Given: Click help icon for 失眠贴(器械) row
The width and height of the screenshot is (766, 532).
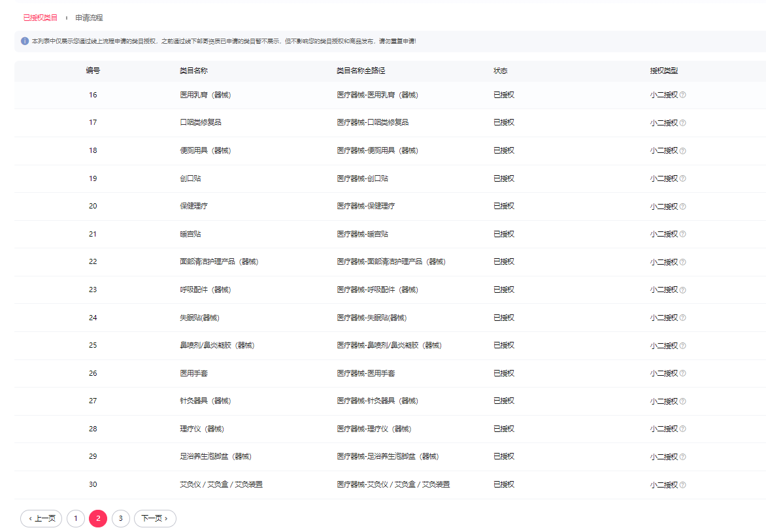Looking at the screenshot, I should click(x=683, y=318).
